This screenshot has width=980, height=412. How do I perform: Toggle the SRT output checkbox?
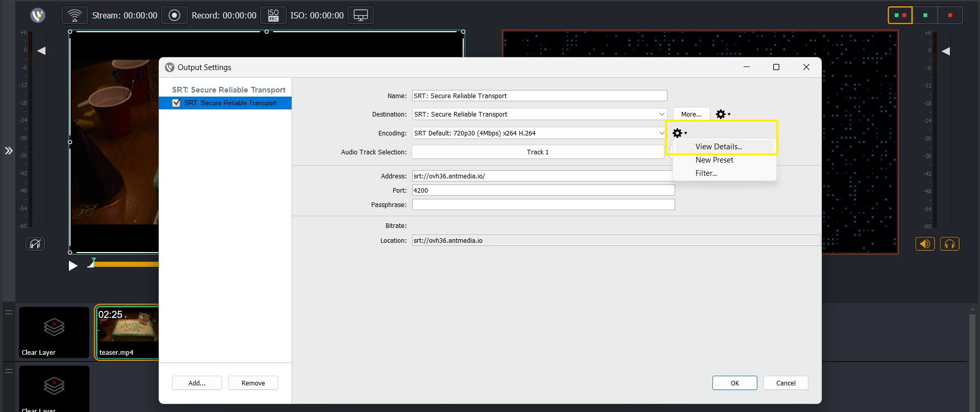(x=177, y=103)
